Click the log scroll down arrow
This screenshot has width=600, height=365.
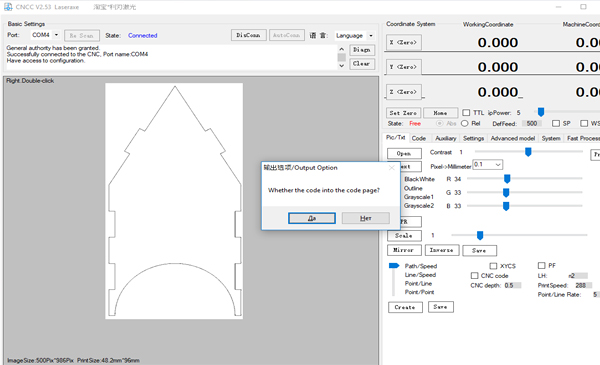tap(341, 65)
